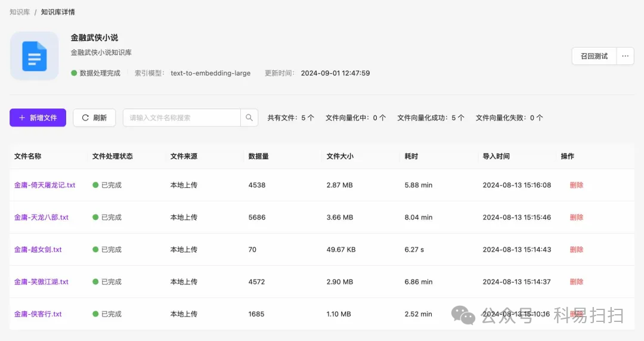This screenshot has height=341, width=644.
Task: Open file 金庸-倚天屠龙记.txt
Action: coord(45,185)
